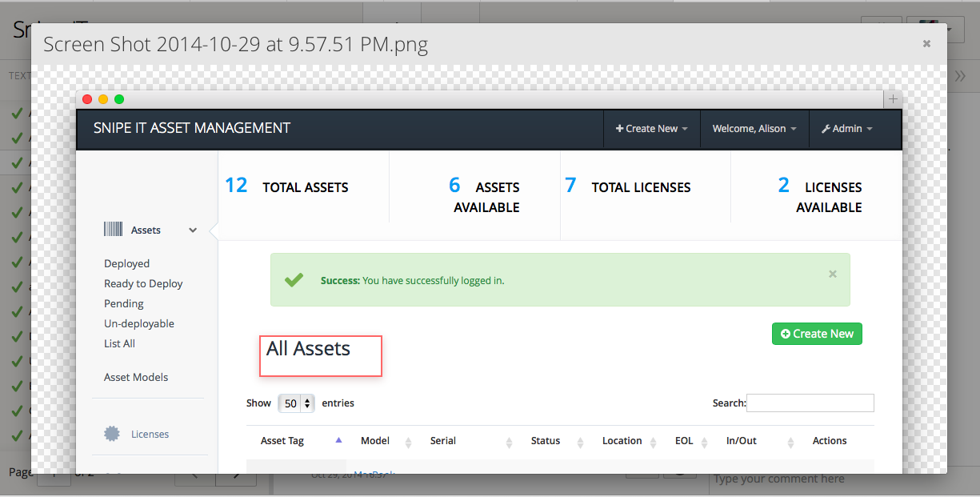Focus the Search input field
The height and width of the screenshot is (497, 980).
[810, 403]
